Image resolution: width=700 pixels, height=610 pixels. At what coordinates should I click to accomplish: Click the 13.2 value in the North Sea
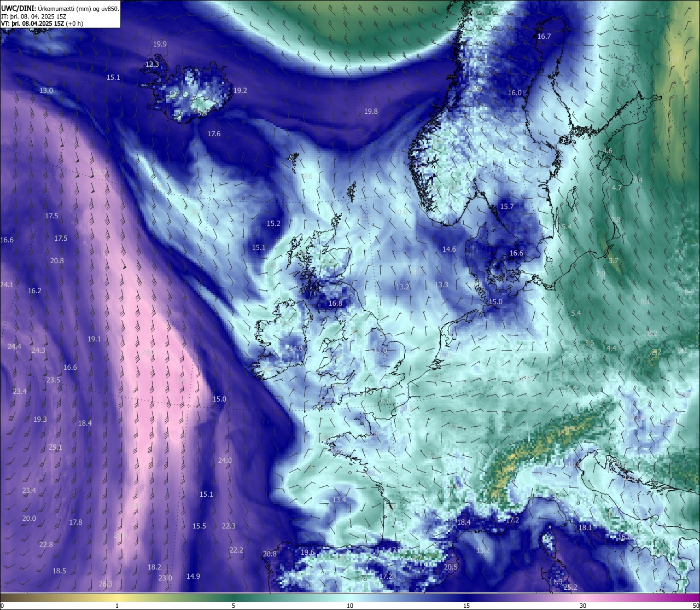pyautogui.click(x=402, y=287)
